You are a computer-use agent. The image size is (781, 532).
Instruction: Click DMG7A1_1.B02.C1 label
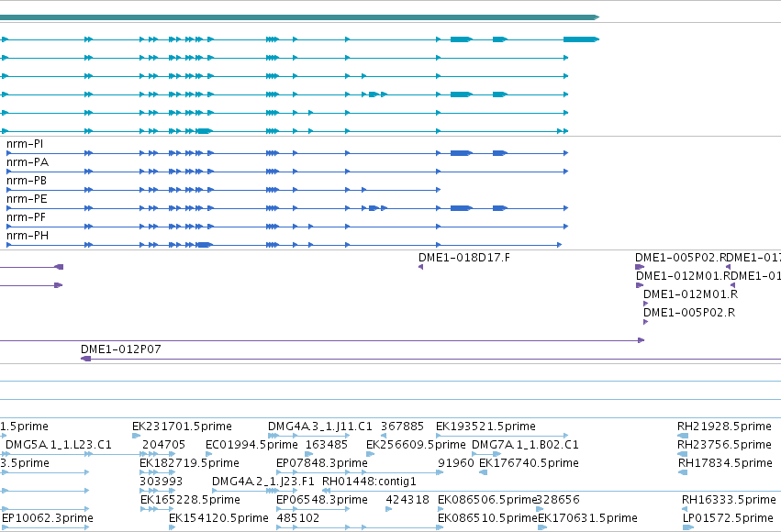[x=525, y=445]
